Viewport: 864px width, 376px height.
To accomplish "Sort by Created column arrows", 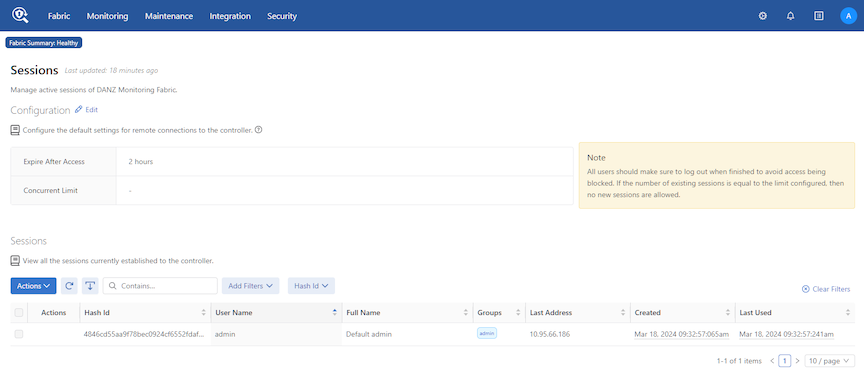I will (x=728, y=313).
